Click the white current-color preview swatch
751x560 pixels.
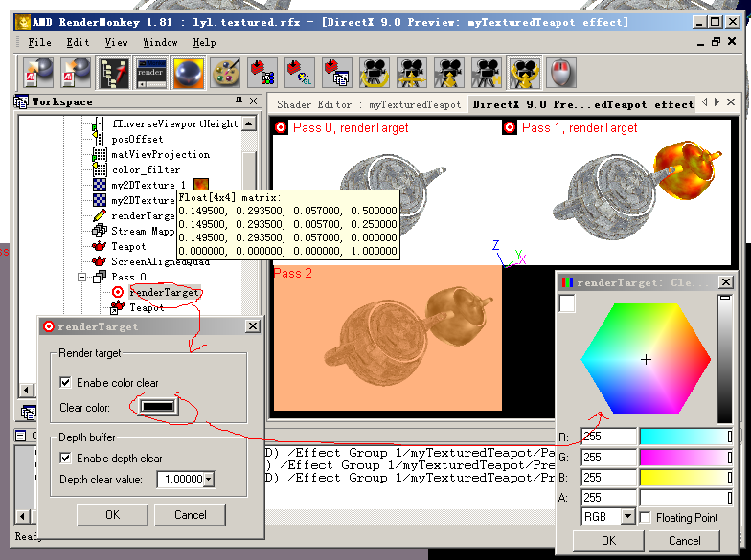567,303
